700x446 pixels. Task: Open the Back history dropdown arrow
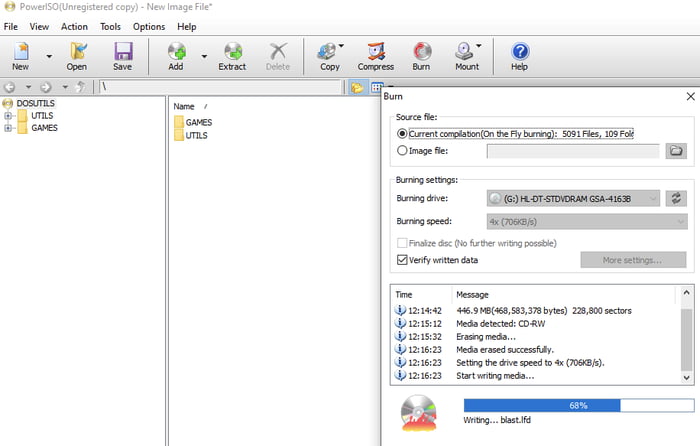pyautogui.click(x=28, y=87)
